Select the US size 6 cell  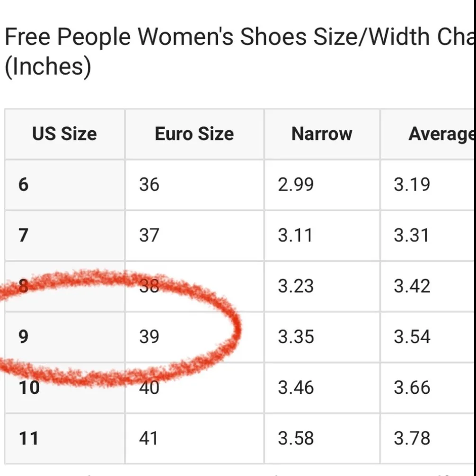[x=24, y=184]
